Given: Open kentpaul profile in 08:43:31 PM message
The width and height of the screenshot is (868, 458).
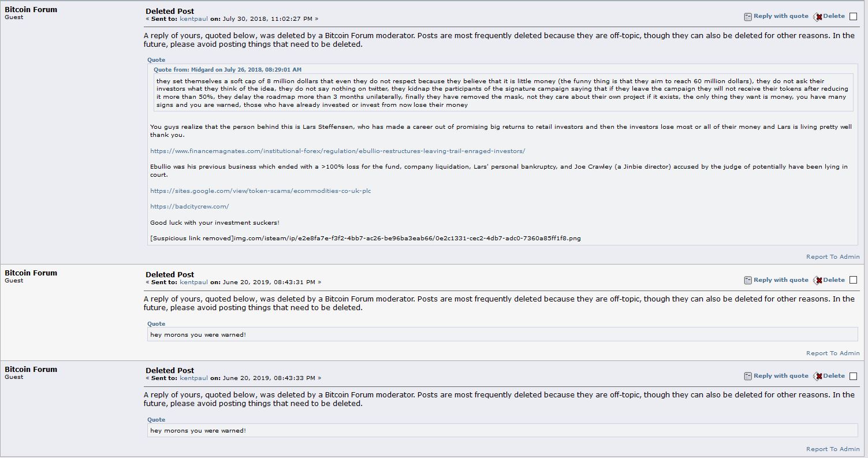Looking at the screenshot, I should point(193,282).
